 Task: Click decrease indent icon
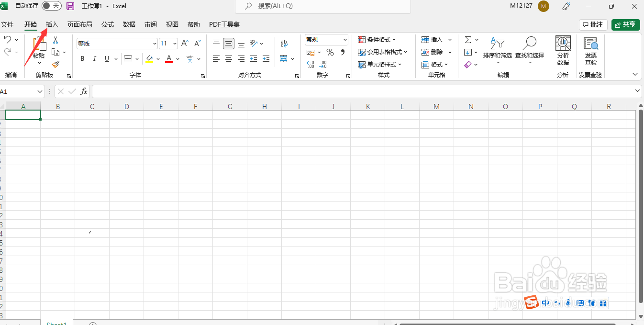pos(254,59)
